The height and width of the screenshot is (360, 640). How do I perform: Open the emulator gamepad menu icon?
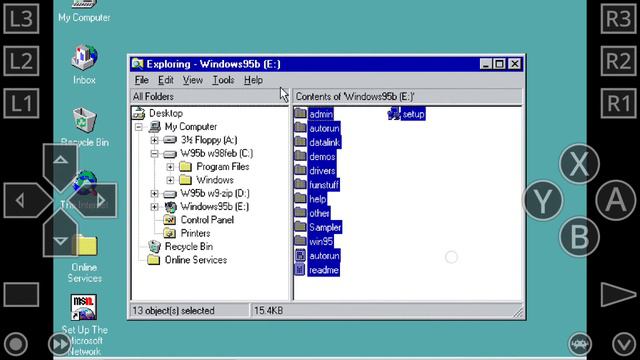pos(580,344)
